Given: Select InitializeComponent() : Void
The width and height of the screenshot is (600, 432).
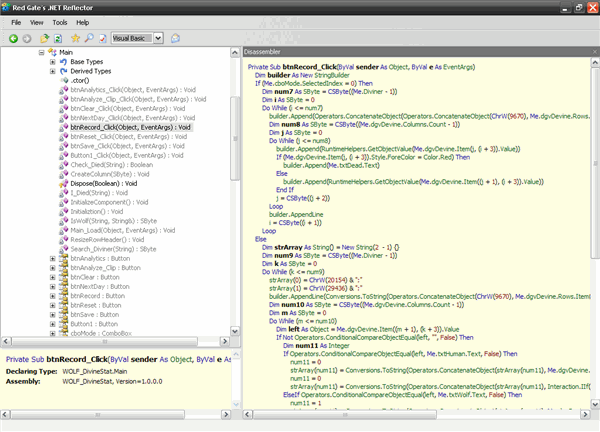Looking at the screenshot, I should (109, 202).
